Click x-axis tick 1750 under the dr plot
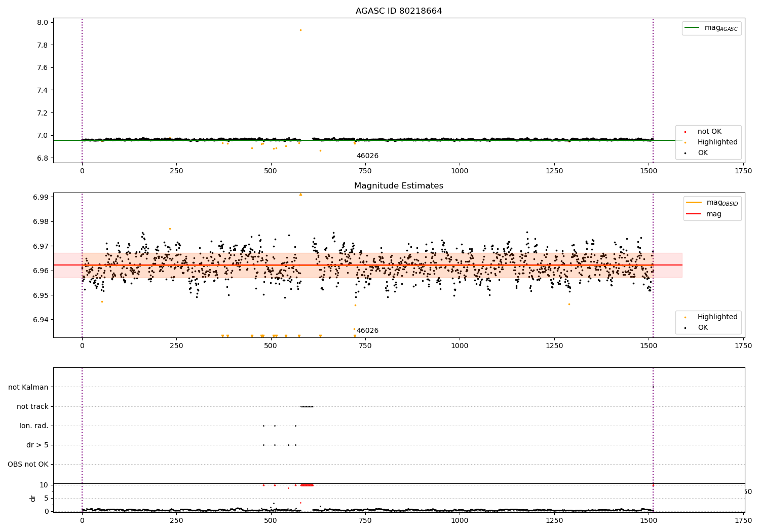This screenshot has height=532, width=760. point(743,520)
